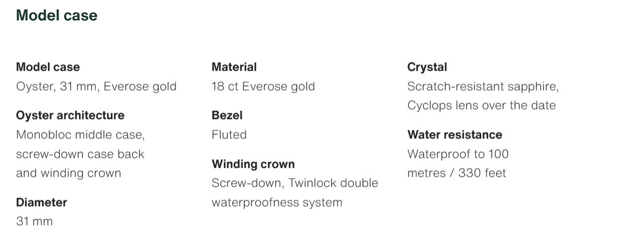Viewport: 644px width, 239px height.
Task: Click the large green Model case heading
Action: [x=57, y=15]
